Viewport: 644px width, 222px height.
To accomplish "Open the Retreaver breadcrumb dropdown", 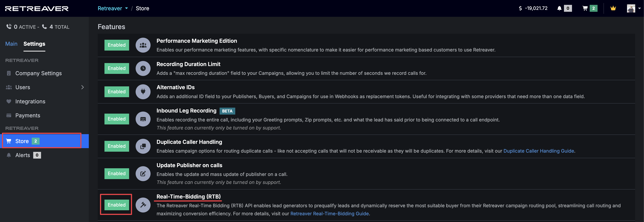I will coord(113,9).
